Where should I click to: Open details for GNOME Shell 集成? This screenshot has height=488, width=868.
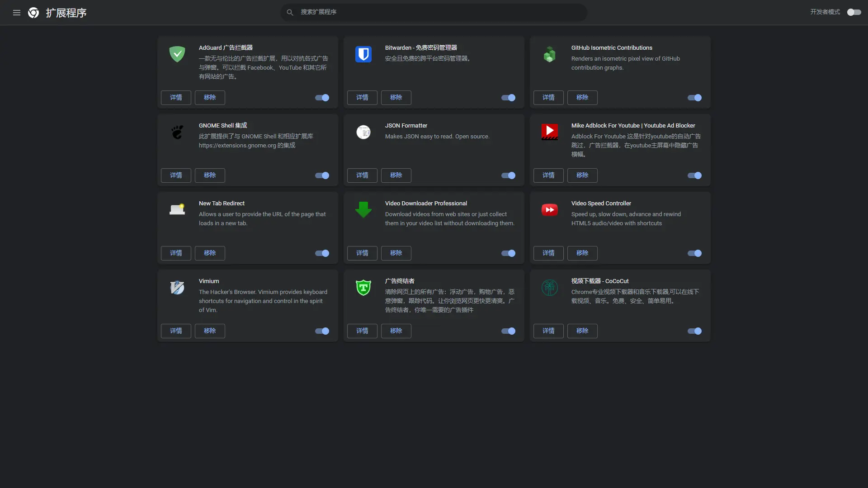(x=176, y=175)
